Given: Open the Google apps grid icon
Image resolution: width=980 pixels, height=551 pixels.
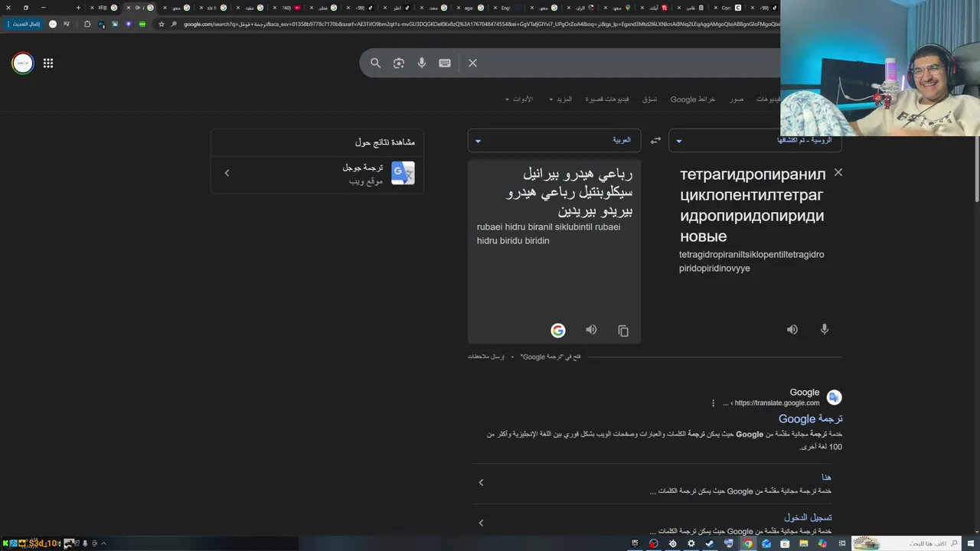Looking at the screenshot, I should 48,64.
